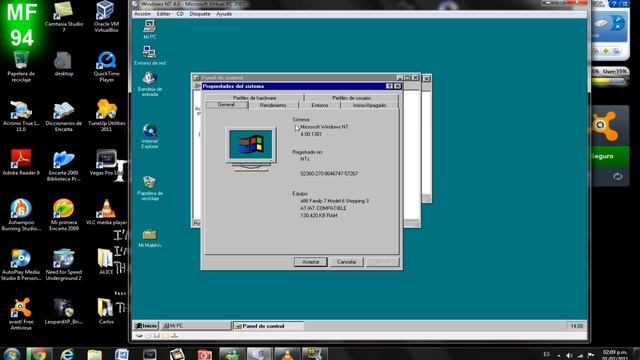This screenshot has width=640, height=360.
Task: Select the LeopardXP desktop icon
Action: pos(64,312)
